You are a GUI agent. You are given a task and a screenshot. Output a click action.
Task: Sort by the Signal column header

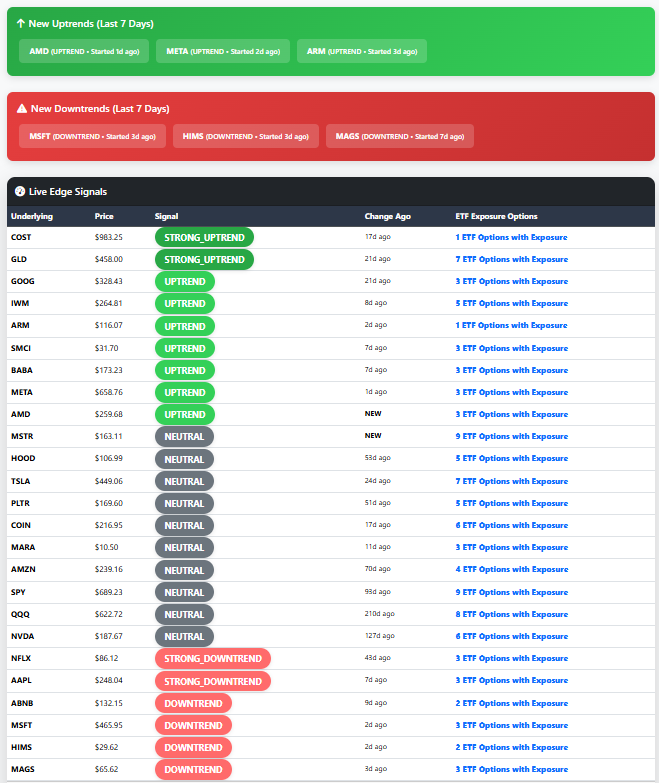[166, 216]
